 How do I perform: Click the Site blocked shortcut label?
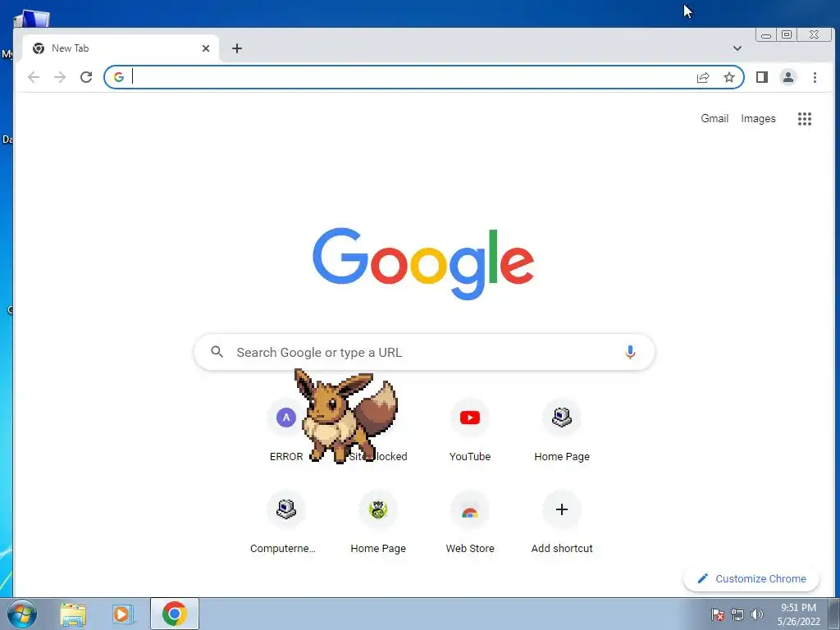[378, 456]
